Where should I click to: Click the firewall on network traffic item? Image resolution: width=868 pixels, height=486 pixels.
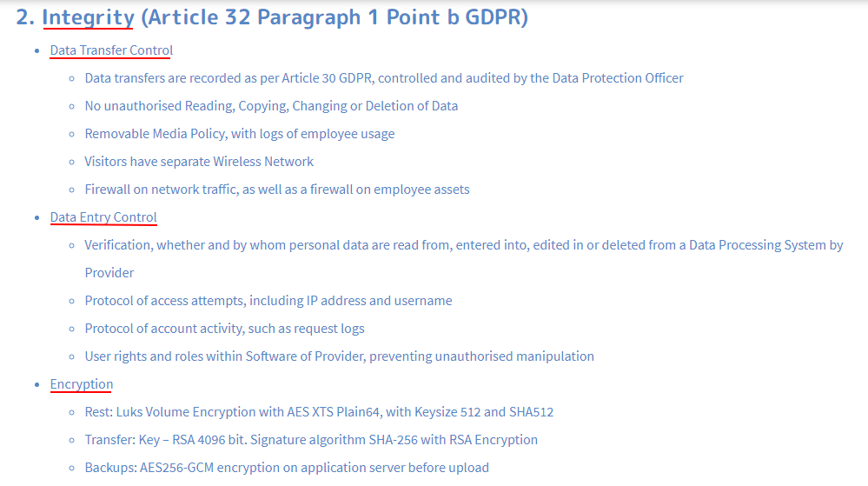click(277, 190)
